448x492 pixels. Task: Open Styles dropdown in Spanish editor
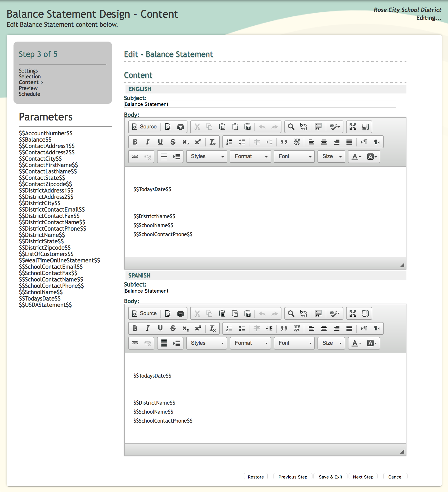(x=207, y=343)
